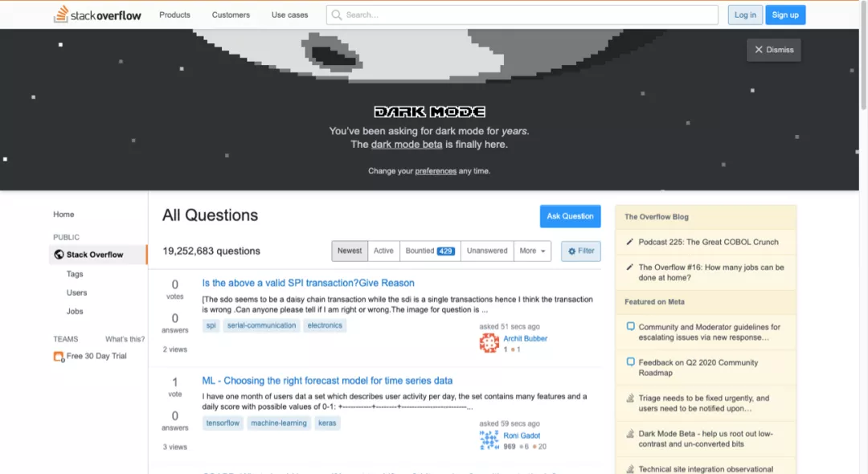868x474 pixels.
Task: Open The Overflow #16 blog post
Action: 710,272
